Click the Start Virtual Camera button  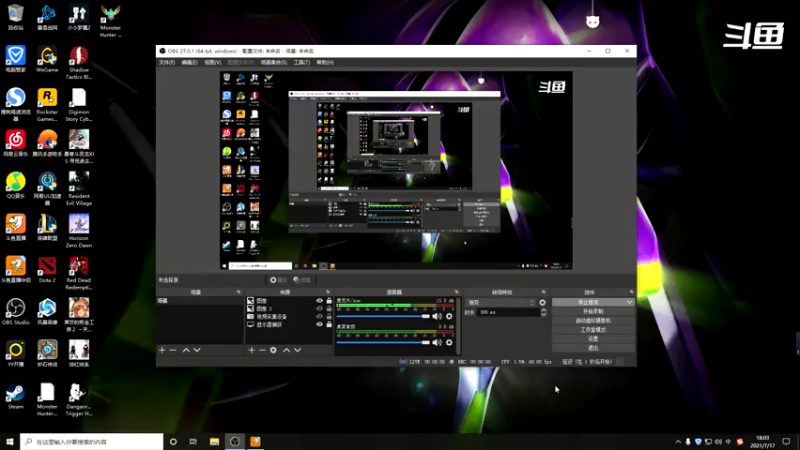pyautogui.click(x=593, y=320)
